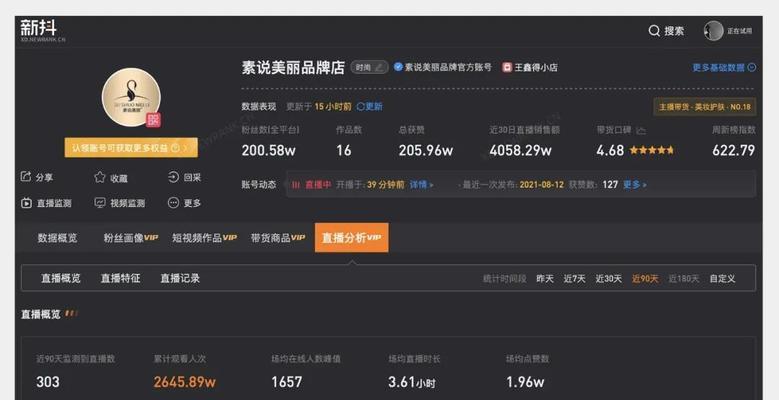Click the 16 works count
Image resolution: width=779 pixels, height=400 pixels.
[x=344, y=150]
